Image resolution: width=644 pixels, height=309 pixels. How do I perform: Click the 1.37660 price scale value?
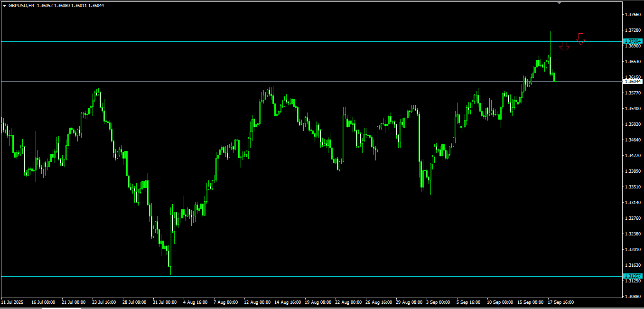point(634,15)
